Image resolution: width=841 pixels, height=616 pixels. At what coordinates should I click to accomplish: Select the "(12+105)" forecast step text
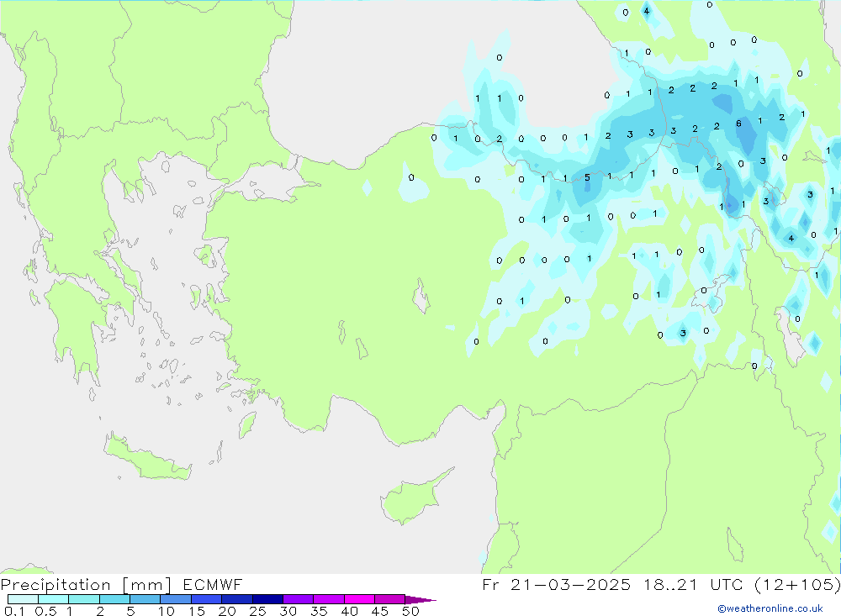(x=797, y=584)
